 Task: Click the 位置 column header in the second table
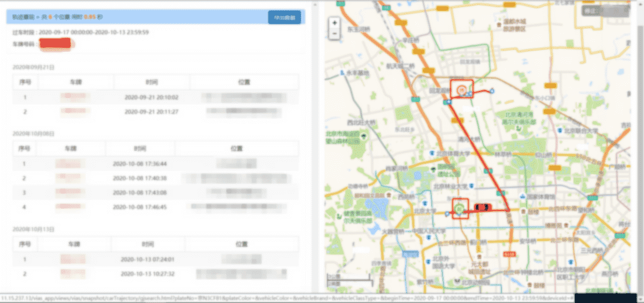pos(236,148)
